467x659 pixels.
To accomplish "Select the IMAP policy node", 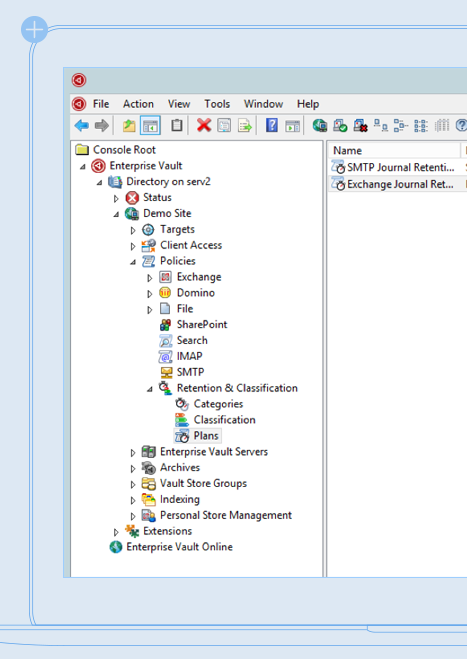I will pyautogui.click(x=189, y=356).
